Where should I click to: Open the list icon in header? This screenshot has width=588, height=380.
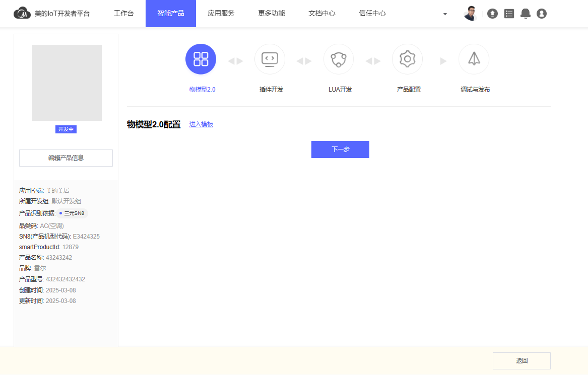(509, 14)
